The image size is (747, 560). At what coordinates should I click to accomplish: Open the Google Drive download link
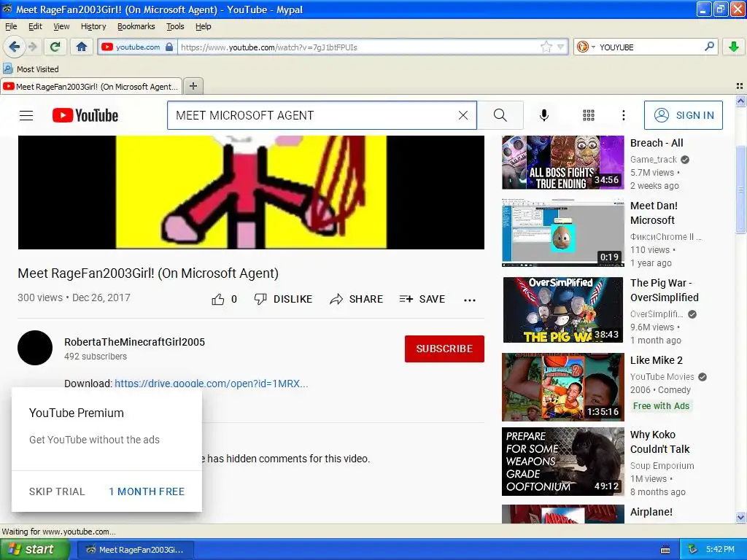212,384
